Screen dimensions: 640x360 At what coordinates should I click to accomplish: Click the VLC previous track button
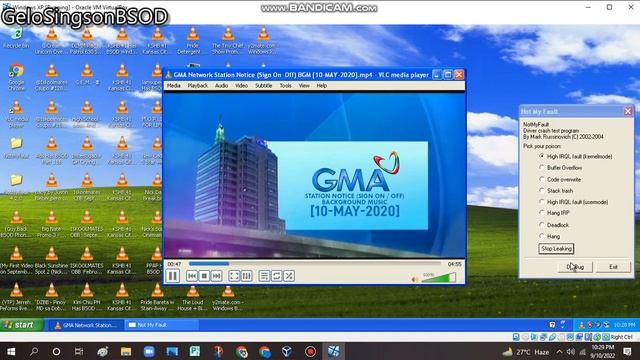(192, 276)
